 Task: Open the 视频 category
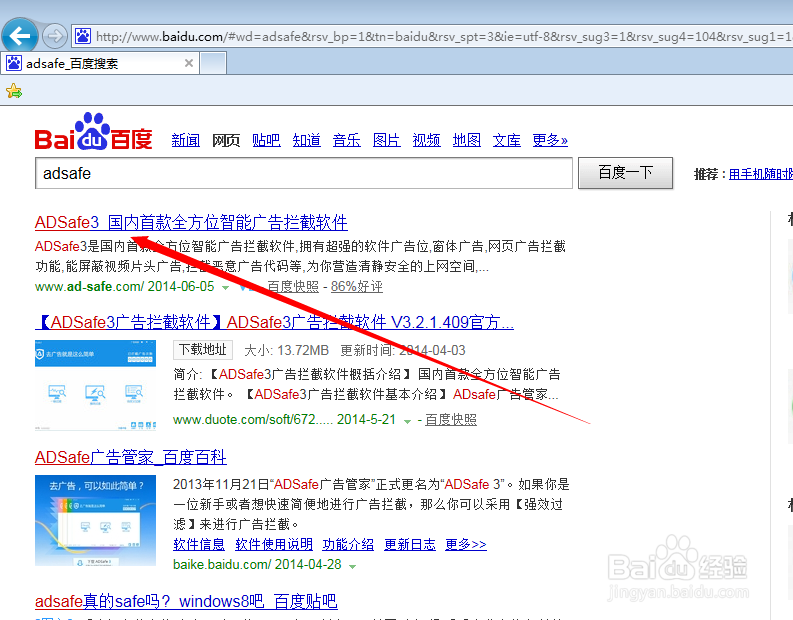click(426, 140)
